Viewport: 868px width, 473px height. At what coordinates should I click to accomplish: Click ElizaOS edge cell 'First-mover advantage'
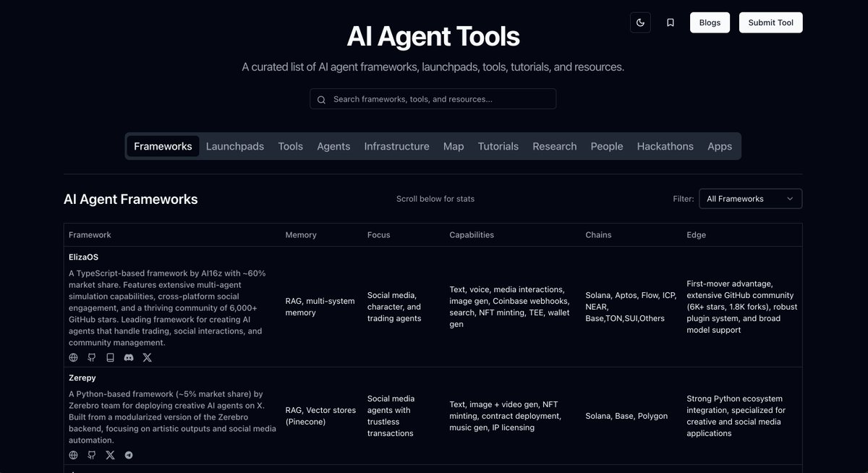[741, 307]
